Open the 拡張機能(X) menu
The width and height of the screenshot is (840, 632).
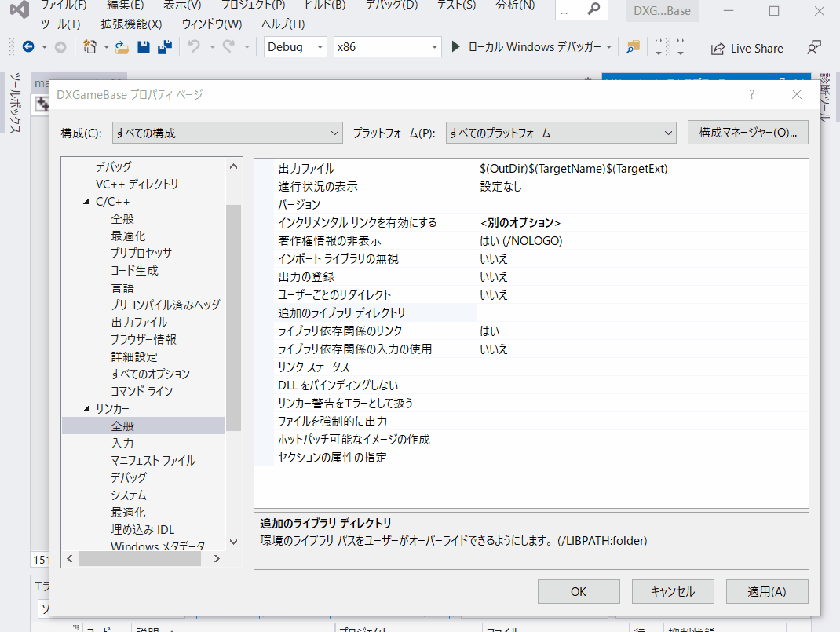point(131,24)
